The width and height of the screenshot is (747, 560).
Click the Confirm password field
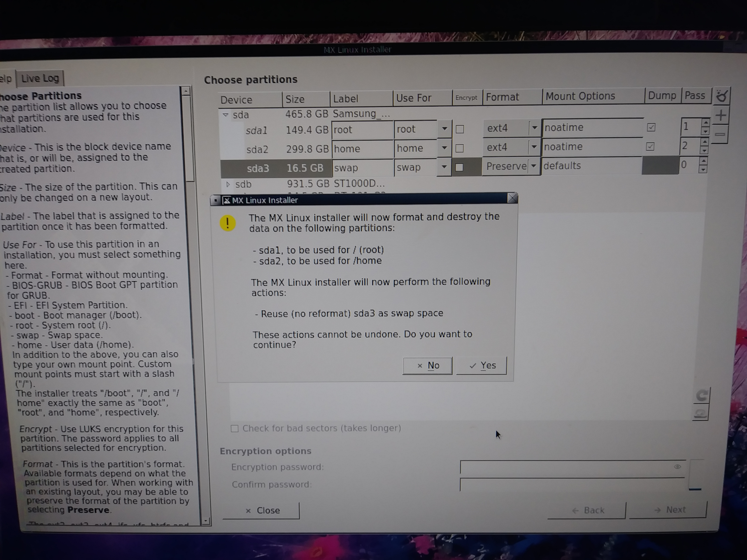pos(573,485)
